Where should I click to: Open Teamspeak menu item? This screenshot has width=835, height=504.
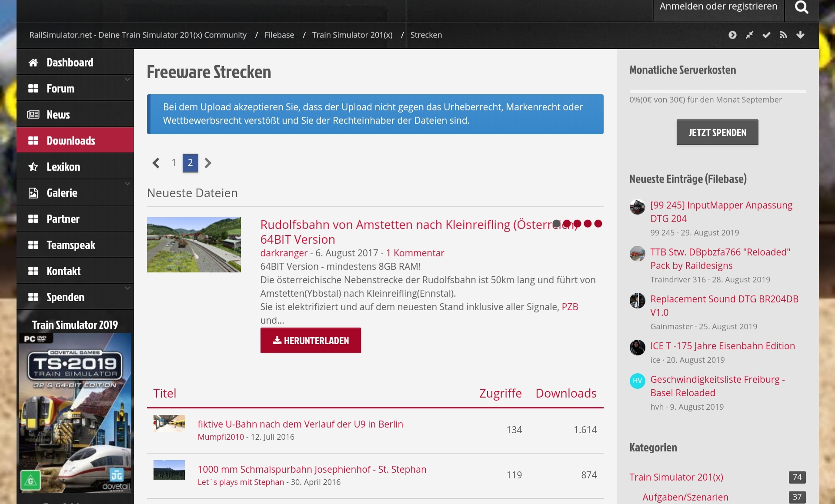(70, 245)
